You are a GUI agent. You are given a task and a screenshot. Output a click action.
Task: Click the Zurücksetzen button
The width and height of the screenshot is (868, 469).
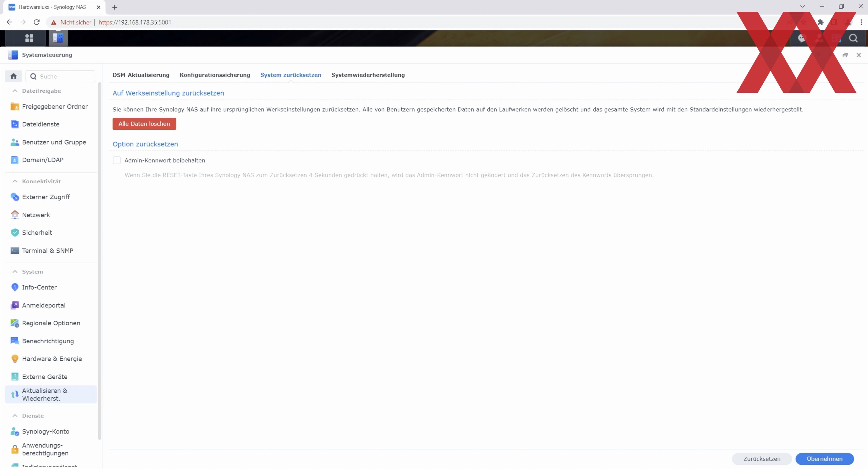(x=762, y=459)
